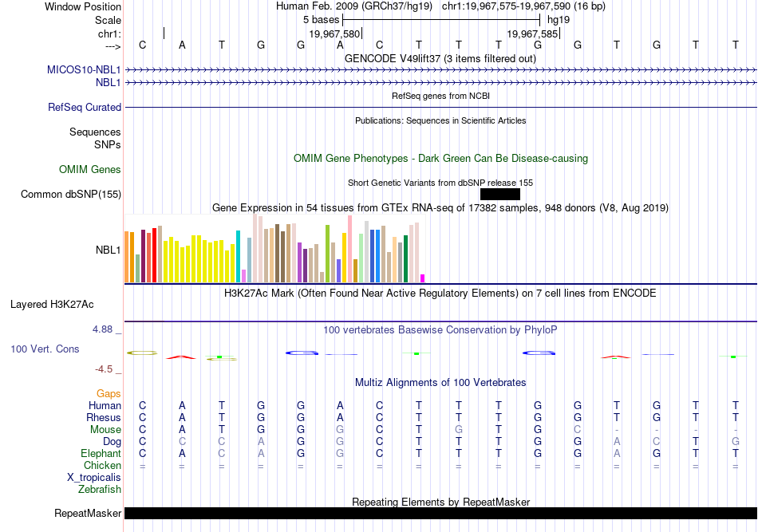
Task: Click the MICOS10-NBL1 intron arrow line
Action: tap(440, 70)
